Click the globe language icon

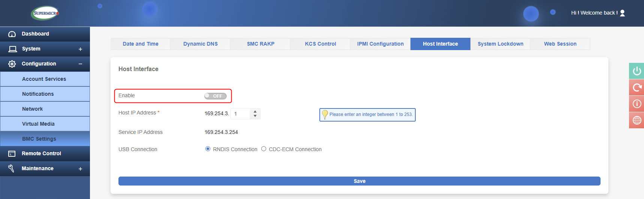pos(637,120)
